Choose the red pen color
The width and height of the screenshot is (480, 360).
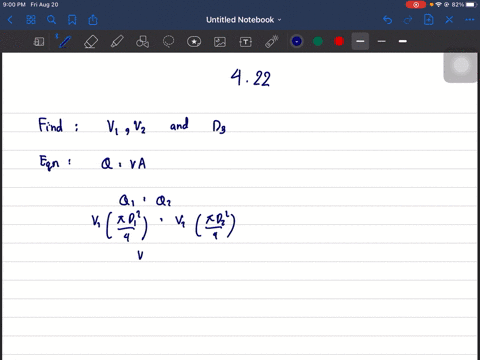point(339,41)
